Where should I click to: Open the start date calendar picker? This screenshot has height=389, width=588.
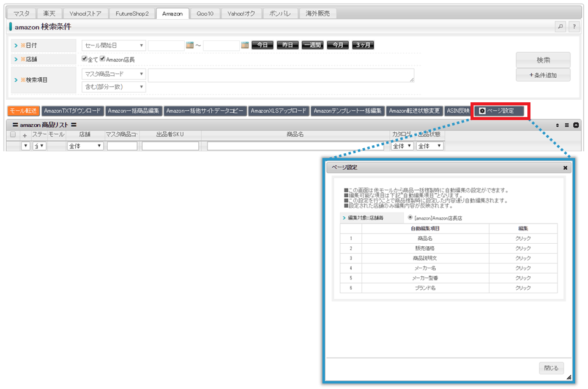coord(190,45)
